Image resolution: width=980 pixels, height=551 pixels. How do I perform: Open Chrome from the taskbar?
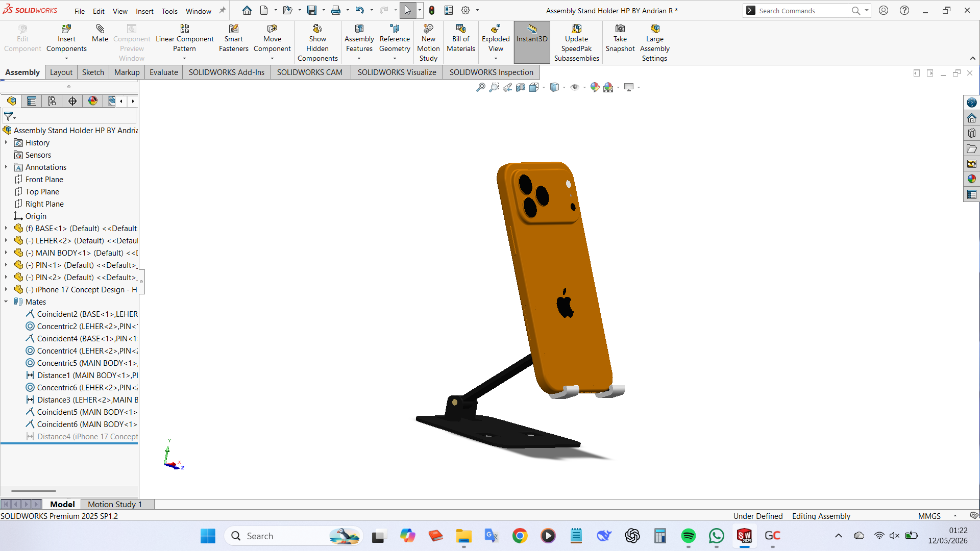(x=520, y=536)
